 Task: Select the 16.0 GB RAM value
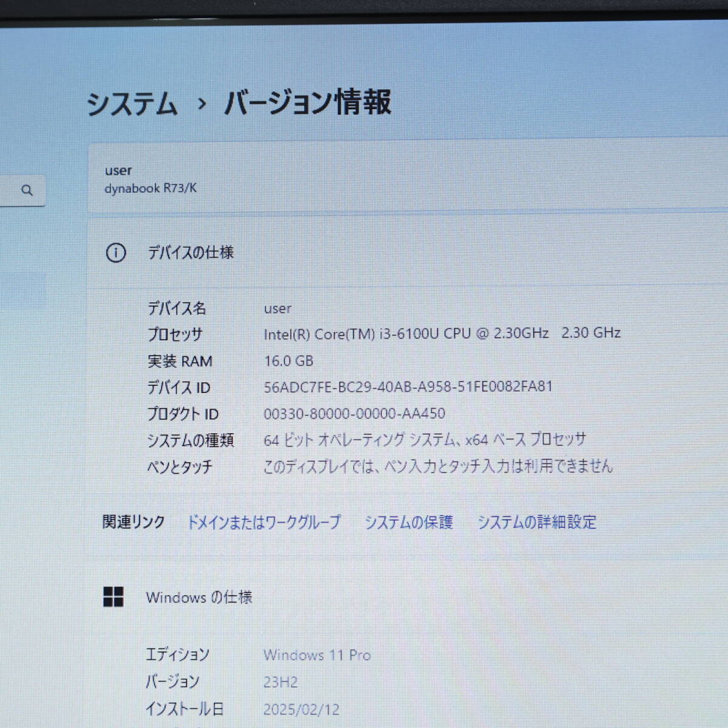[289, 361]
